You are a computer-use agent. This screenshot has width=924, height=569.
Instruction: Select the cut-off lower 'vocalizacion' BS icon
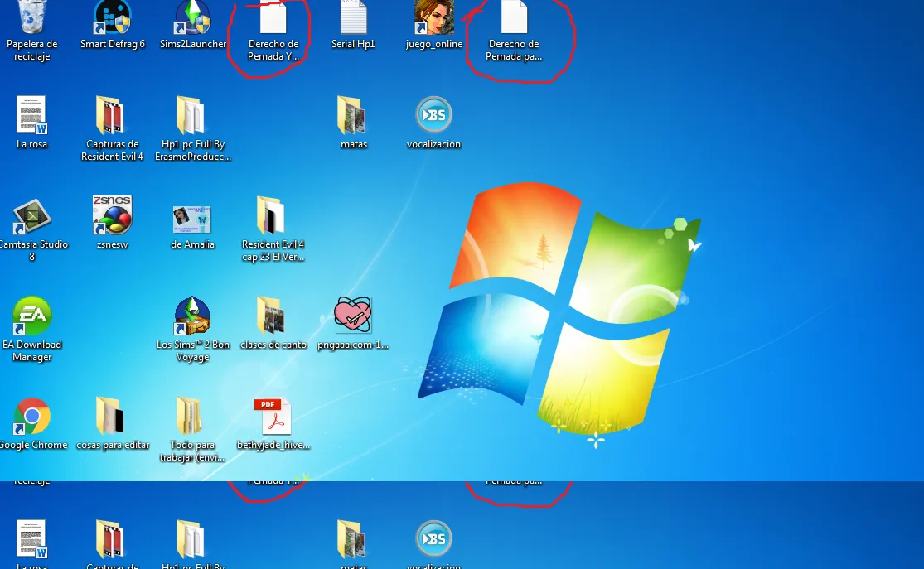pos(433,538)
